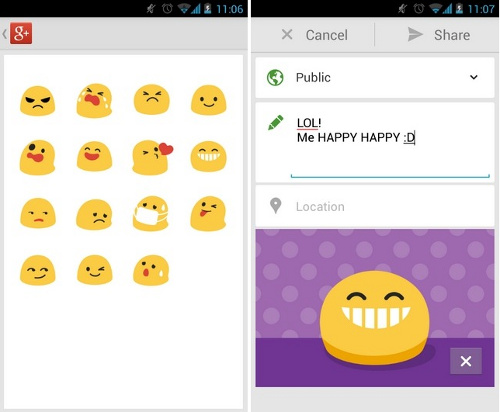Open the Public audience dropdown

375,78
